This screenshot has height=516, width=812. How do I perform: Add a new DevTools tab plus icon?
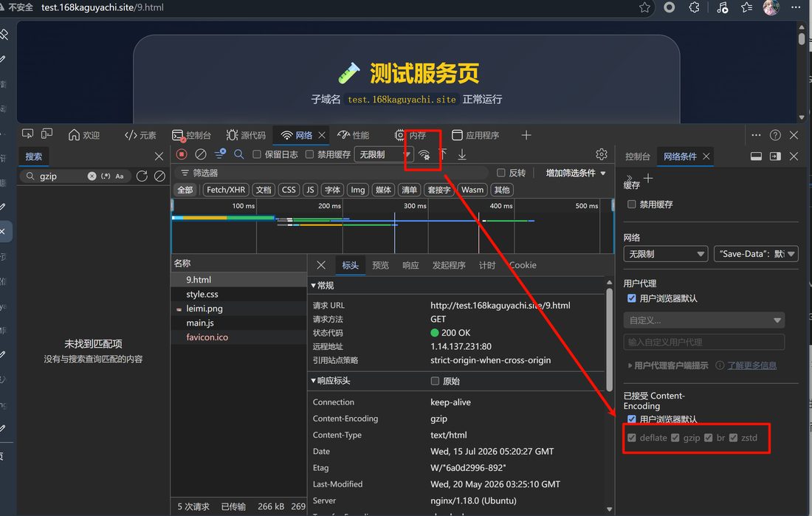[526, 135]
